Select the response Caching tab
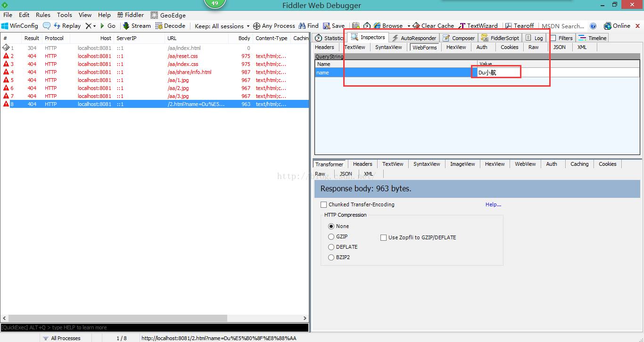Screen dimensions: 644x342 pyautogui.click(x=579, y=164)
